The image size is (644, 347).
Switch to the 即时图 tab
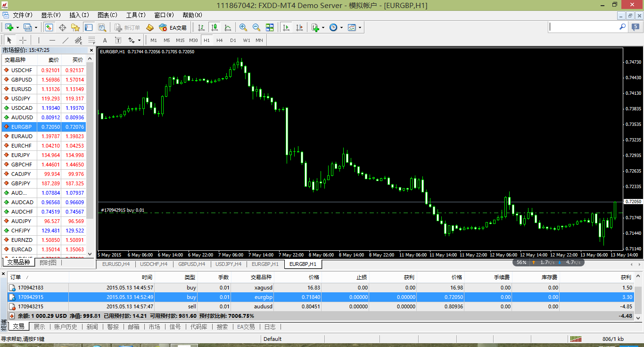point(48,263)
